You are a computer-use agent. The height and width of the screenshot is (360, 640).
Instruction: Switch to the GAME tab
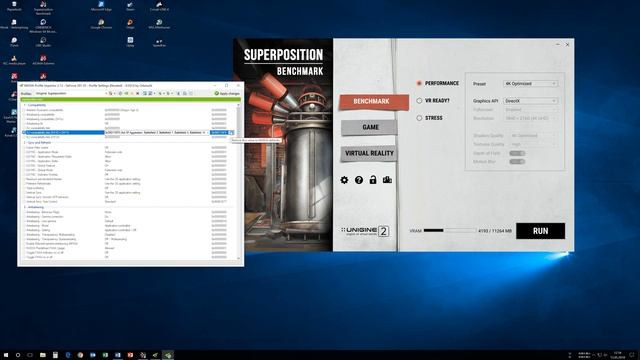[x=369, y=127]
